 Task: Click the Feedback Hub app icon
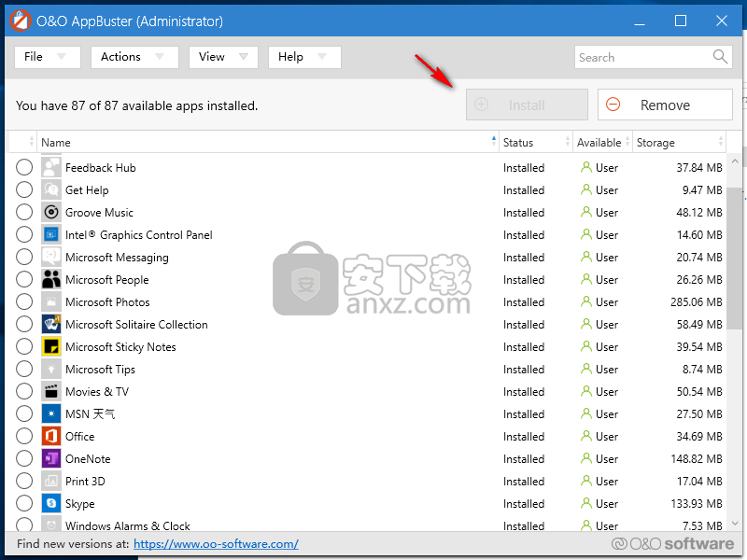[x=51, y=167]
